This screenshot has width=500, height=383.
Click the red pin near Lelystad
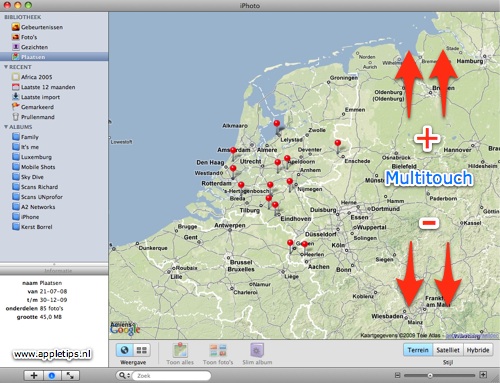(x=277, y=124)
